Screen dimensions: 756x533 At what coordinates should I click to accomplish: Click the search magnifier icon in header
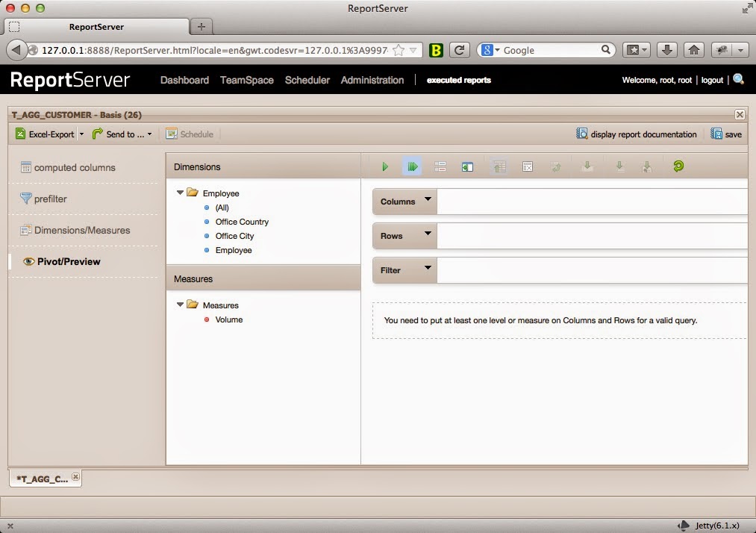tap(738, 79)
